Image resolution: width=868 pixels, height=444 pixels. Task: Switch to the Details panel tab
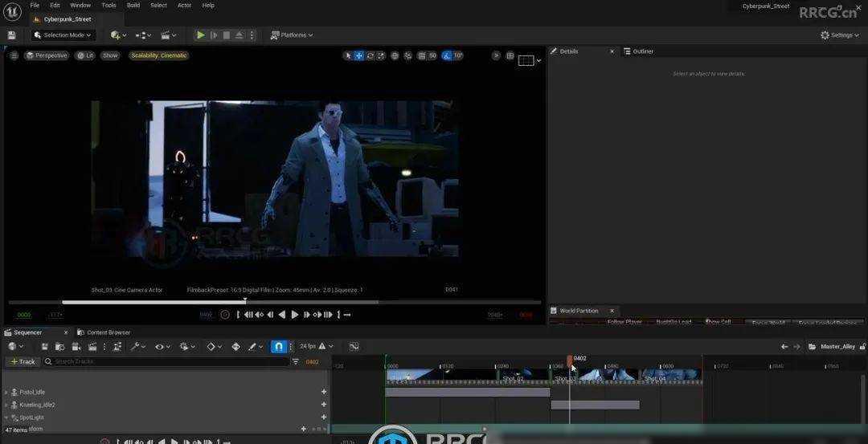(569, 51)
